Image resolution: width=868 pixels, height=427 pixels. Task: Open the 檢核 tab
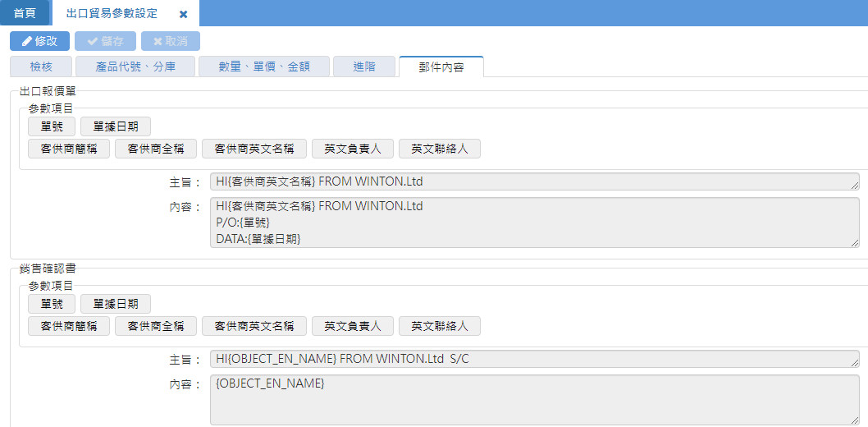point(41,67)
